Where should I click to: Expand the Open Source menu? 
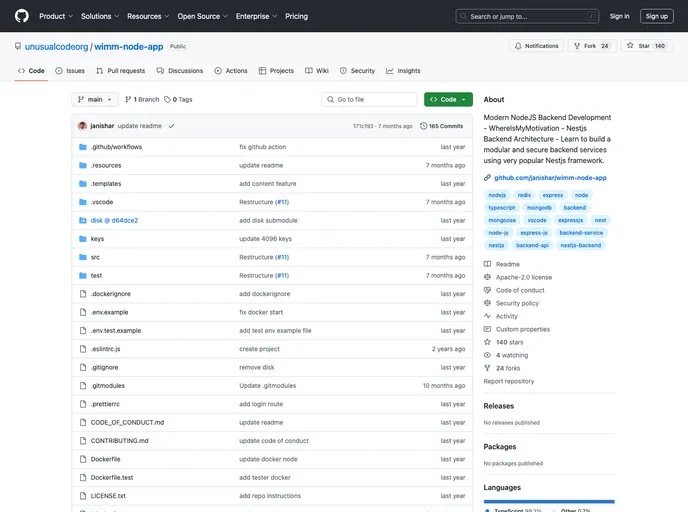203,16
